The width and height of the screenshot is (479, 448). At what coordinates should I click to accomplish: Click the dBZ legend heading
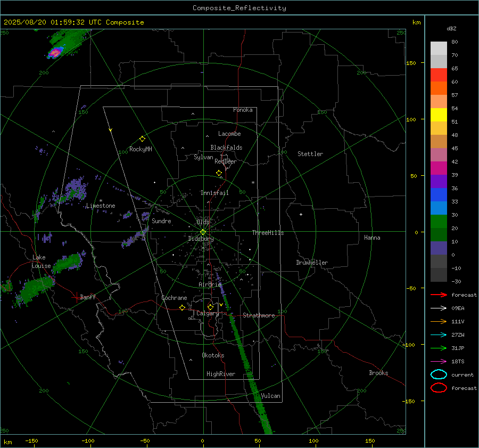451,28
